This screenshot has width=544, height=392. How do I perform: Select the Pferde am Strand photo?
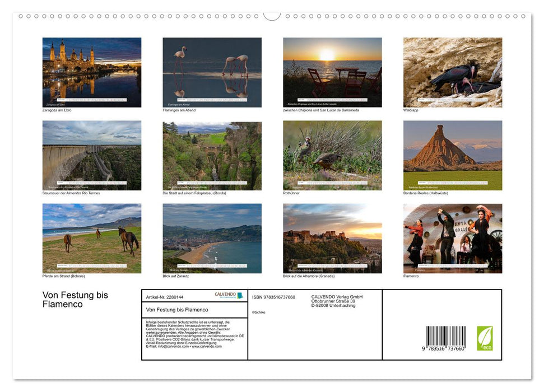[92, 238]
